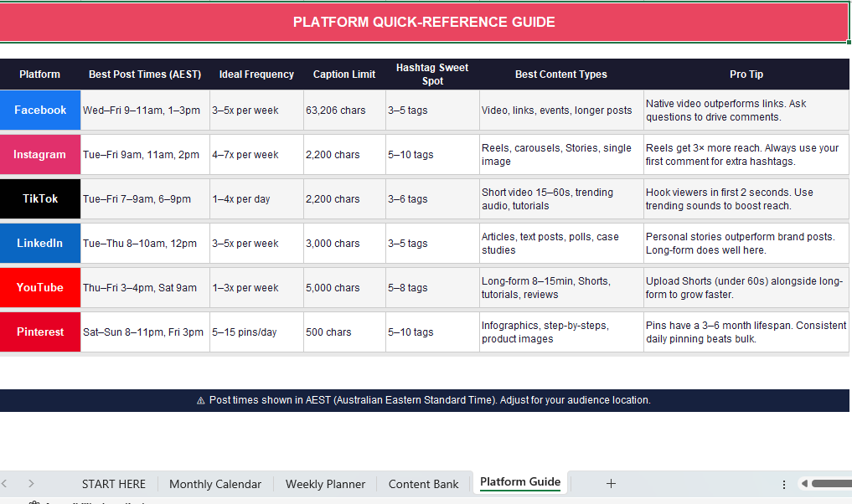852x504 pixels.
Task: Click the blue Facebook platform cell
Action: point(40,111)
